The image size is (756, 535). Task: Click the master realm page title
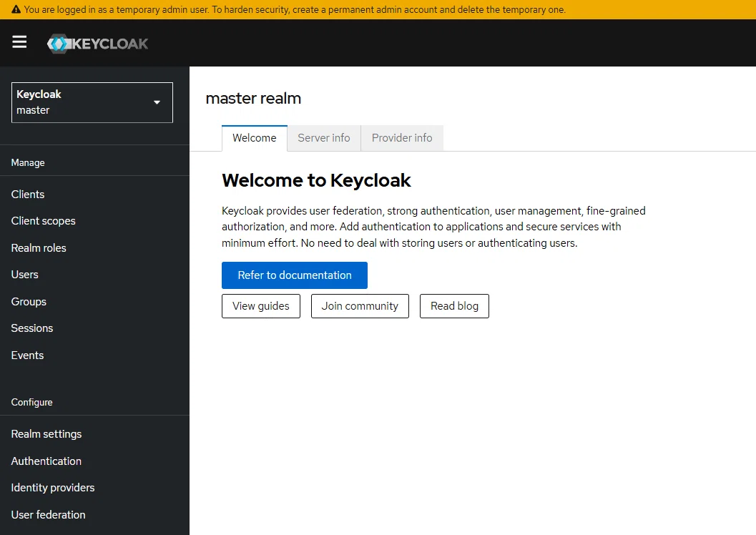(x=254, y=98)
